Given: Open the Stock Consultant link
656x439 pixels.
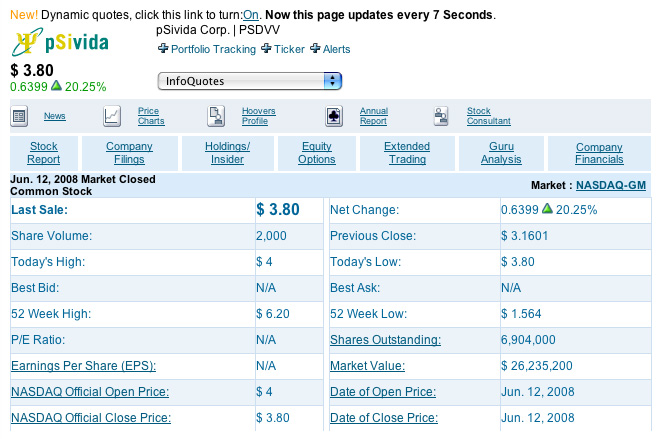Looking at the screenshot, I should tap(489, 116).
